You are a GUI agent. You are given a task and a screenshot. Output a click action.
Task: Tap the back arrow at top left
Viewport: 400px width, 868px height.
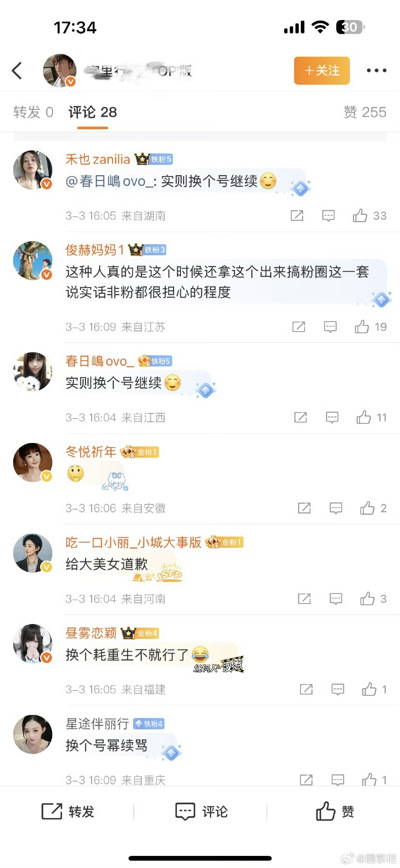(x=17, y=70)
